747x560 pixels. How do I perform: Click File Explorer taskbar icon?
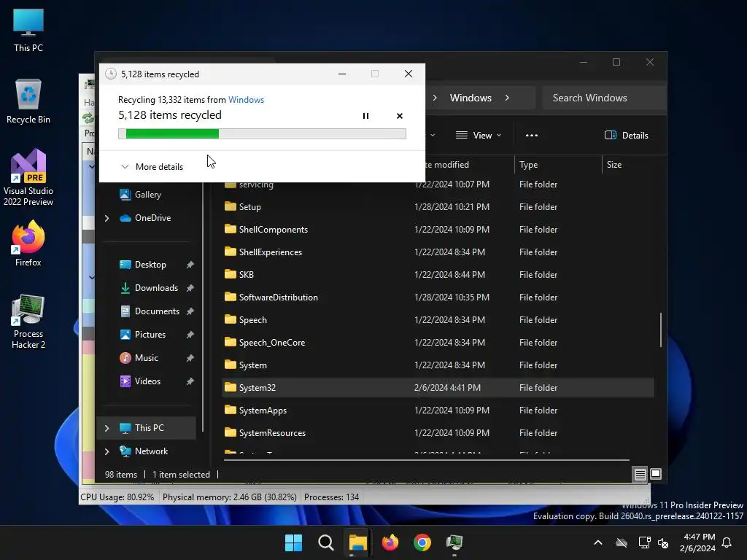(357, 542)
